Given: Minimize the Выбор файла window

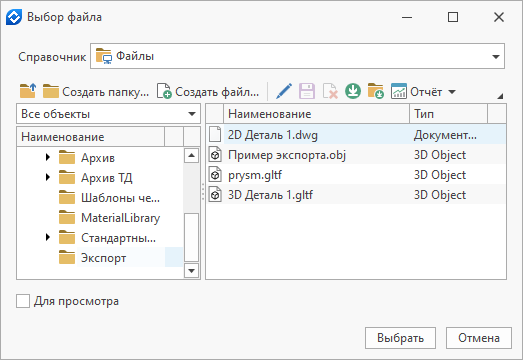Looking at the screenshot, I should [407, 17].
